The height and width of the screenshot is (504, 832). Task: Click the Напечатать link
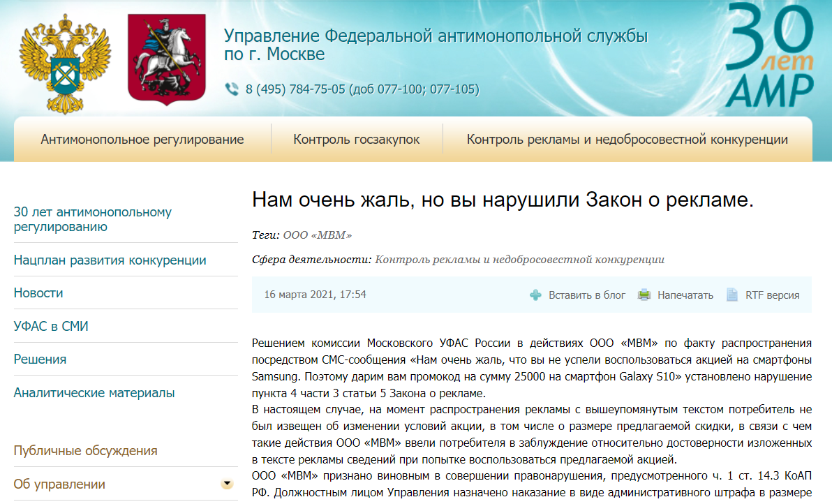tap(685, 295)
